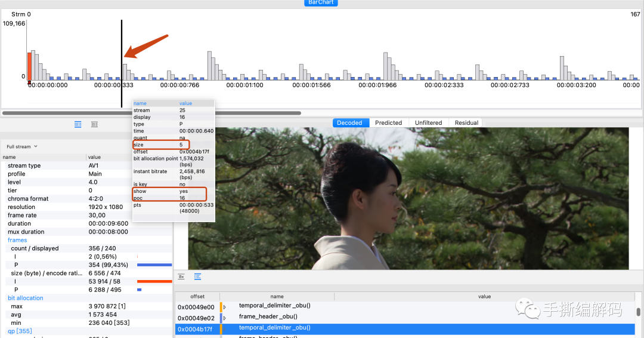Switch to the Predicted tab

[388, 122]
